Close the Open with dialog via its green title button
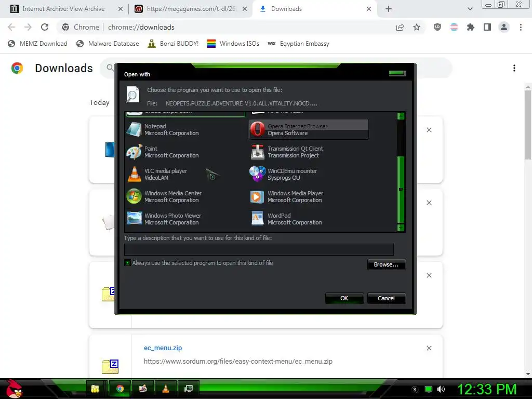532x399 pixels. [397, 73]
